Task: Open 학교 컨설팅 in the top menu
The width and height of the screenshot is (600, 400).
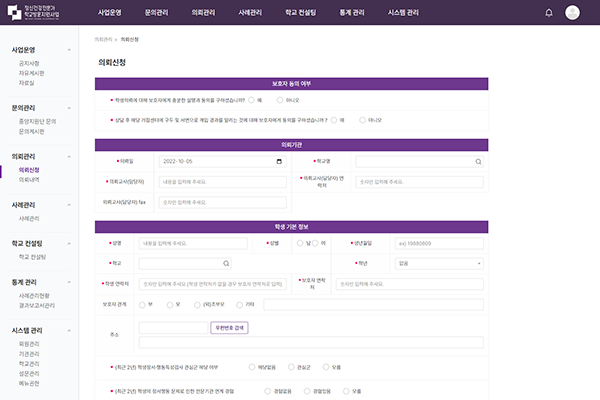Action: pyautogui.click(x=300, y=13)
